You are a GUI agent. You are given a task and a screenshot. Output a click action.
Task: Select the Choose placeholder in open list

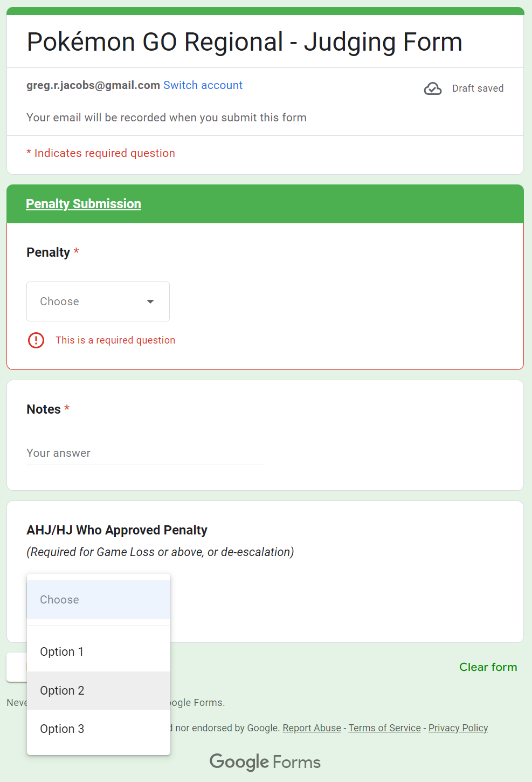(99, 600)
